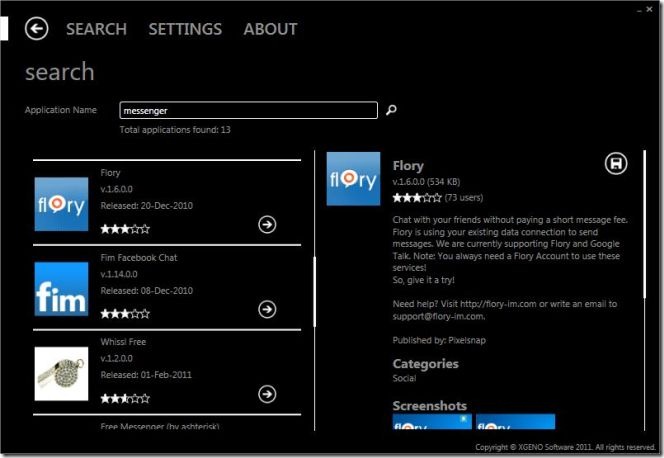Open Whissl Free details arrow

267,394
